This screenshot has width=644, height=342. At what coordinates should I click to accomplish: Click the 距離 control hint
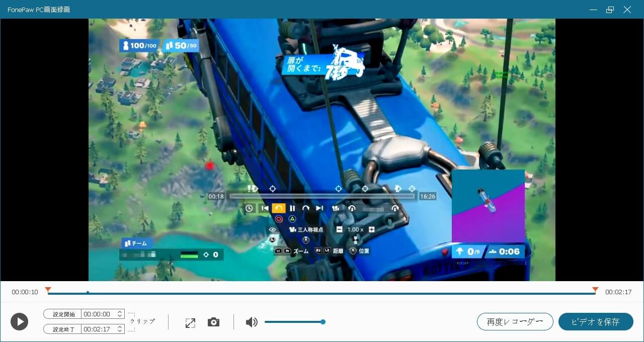[x=338, y=250]
